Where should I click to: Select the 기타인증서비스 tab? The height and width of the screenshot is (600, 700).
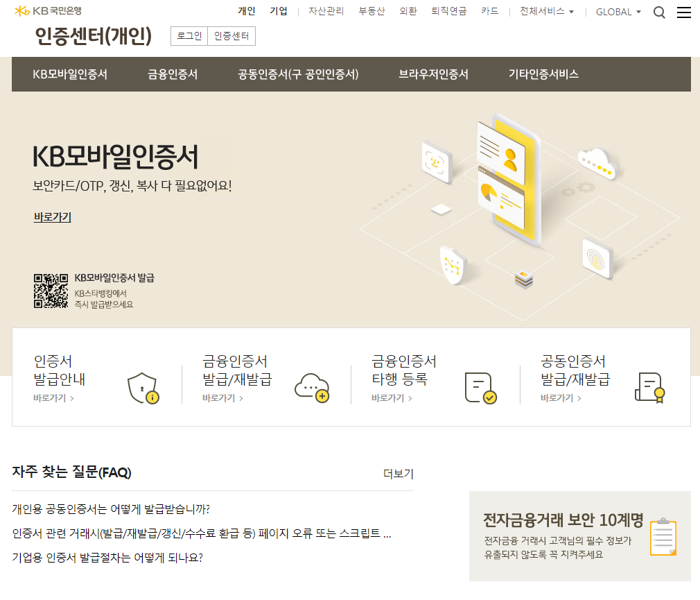pos(544,74)
